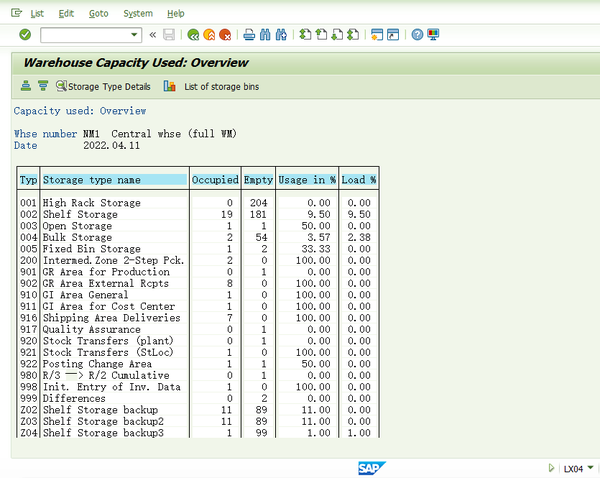
Task: Jump to Last Page icon
Action: pos(353,35)
